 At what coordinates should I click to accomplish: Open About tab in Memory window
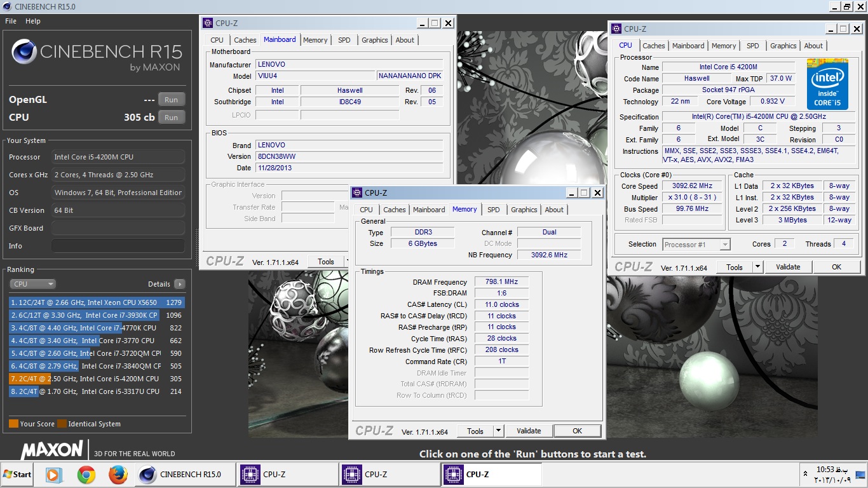554,210
